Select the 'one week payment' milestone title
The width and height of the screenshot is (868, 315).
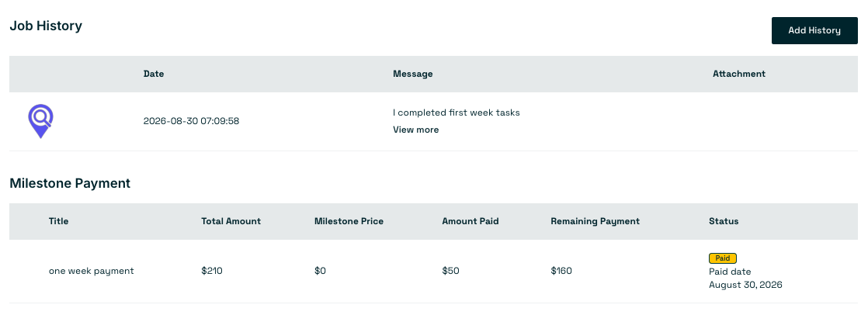click(x=92, y=272)
